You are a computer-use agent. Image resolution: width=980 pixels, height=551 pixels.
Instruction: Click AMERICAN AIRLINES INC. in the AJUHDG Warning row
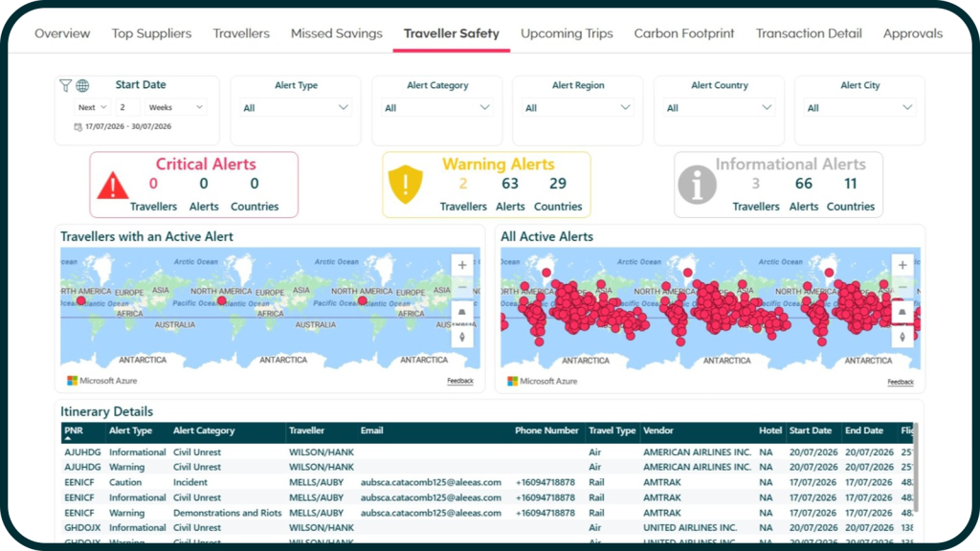click(x=697, y=467)
